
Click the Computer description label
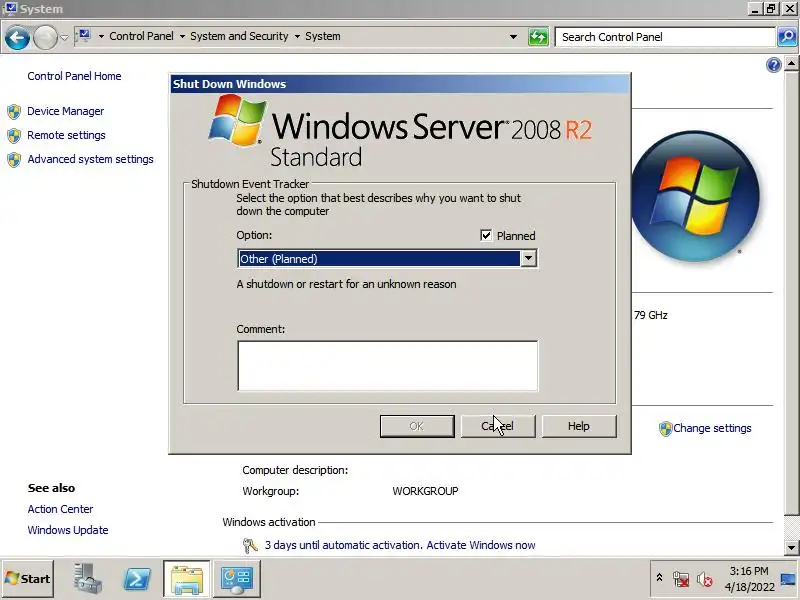[x=295, y=470]
